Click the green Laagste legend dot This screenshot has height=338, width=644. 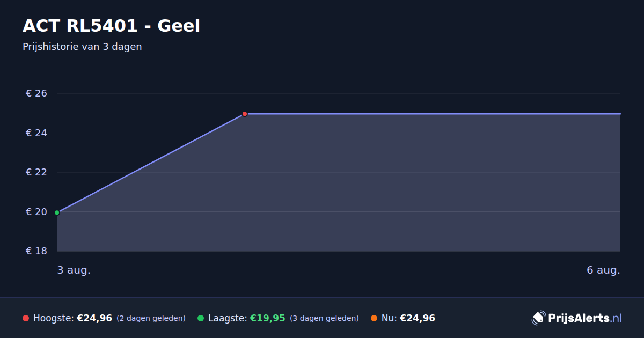pyautogui.click(x=201, y=318)
